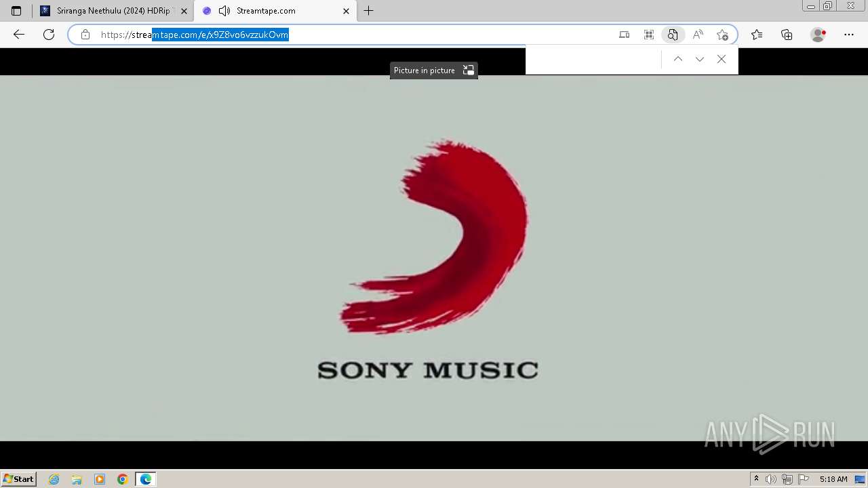The height and width of the screenshot is (488, 868).
Task: Switch to the Sriranga Neethulu (2024) HDRip tab
Action: click(113, 11)
